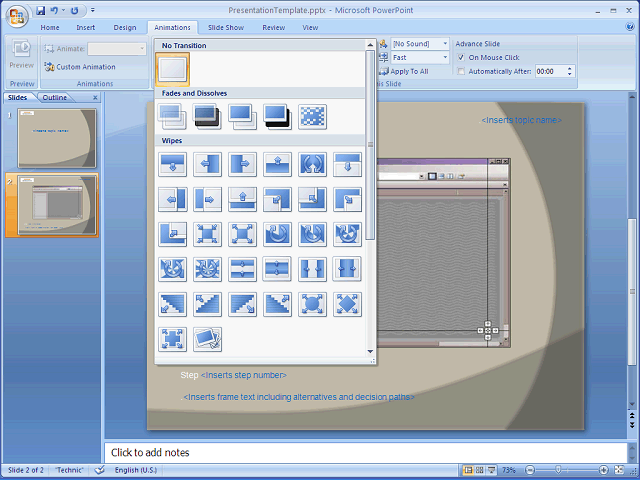Open the transition sound dropdown

tap(445, 43)
